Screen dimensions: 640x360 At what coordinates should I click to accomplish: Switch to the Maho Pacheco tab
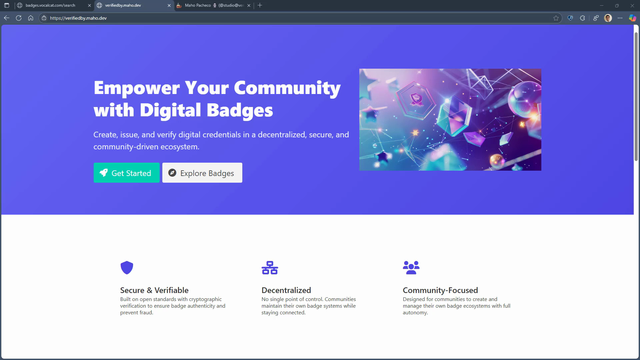213,5
